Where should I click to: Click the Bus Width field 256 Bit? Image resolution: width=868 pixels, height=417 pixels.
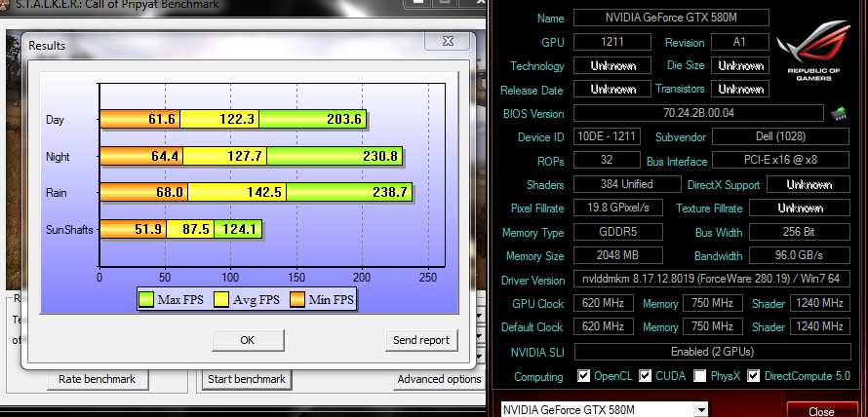800,232
